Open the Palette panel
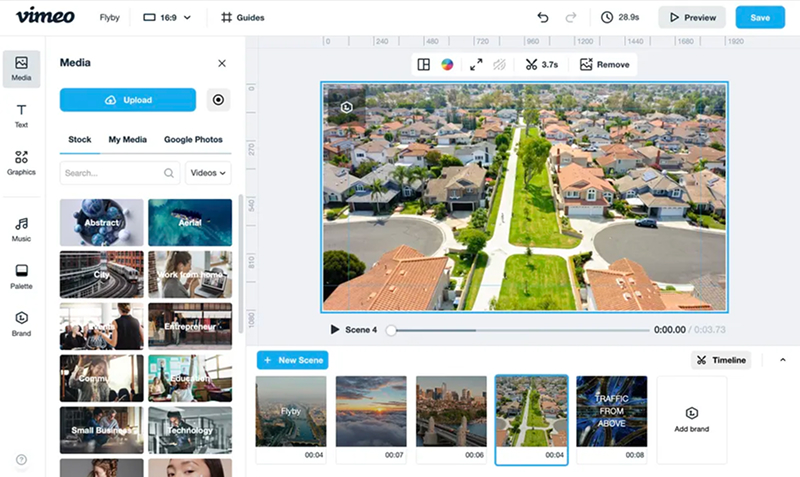 coord(21,276)
